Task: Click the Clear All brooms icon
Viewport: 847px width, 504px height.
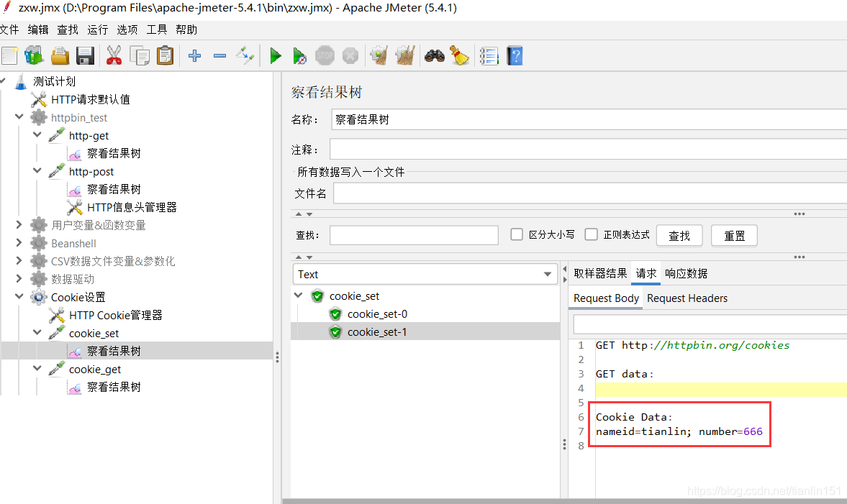Action: point(405,55)
